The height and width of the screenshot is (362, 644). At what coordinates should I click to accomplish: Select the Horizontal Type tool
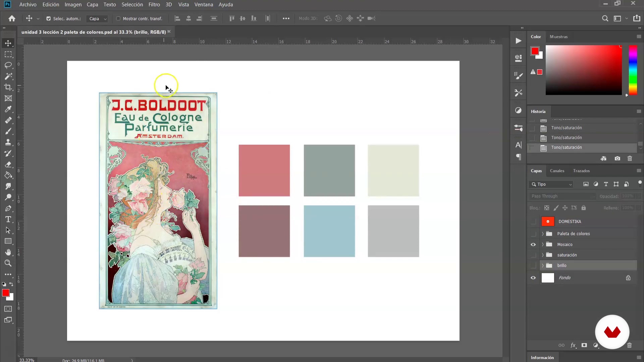(8, 219)
